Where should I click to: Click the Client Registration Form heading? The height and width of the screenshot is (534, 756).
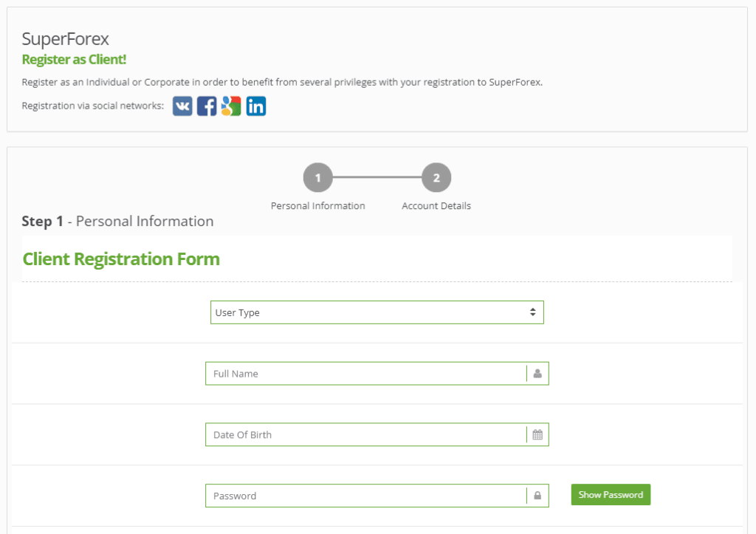point(121,259)
